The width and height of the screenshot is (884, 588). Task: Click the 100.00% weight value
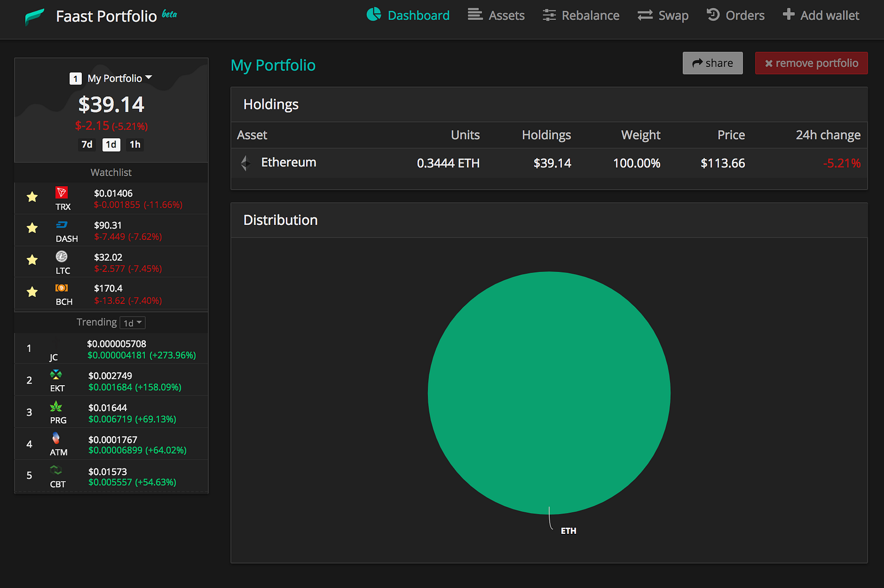[x=636, y=164]
